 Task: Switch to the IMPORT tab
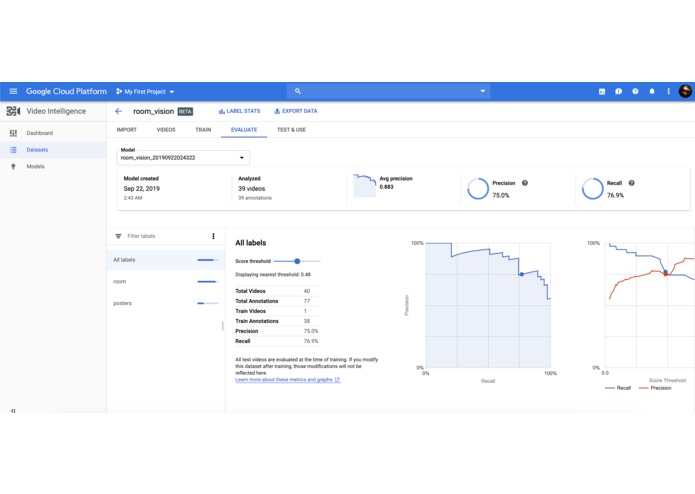tap(127, 130)
